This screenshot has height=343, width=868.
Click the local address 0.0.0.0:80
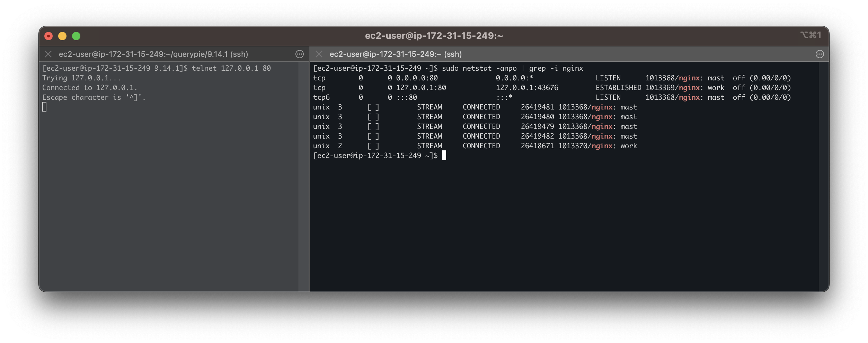[x=417, y=78]
